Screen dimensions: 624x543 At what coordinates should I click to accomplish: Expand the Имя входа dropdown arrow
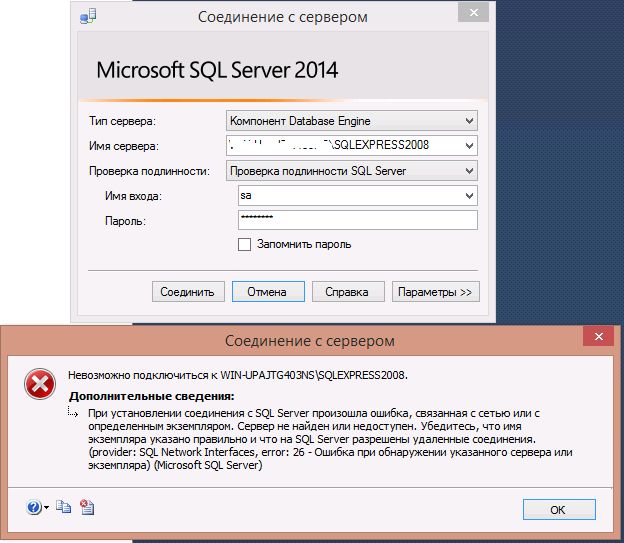(x=469, y=196)
